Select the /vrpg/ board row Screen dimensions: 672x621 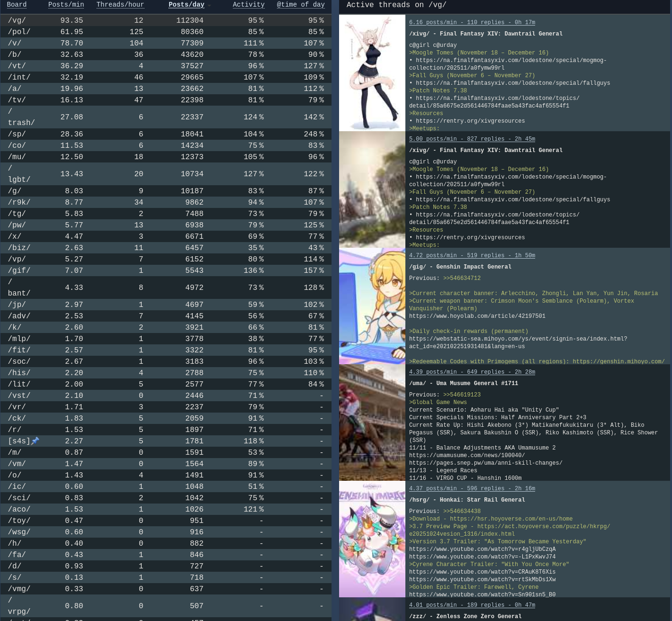click(166, 606)
